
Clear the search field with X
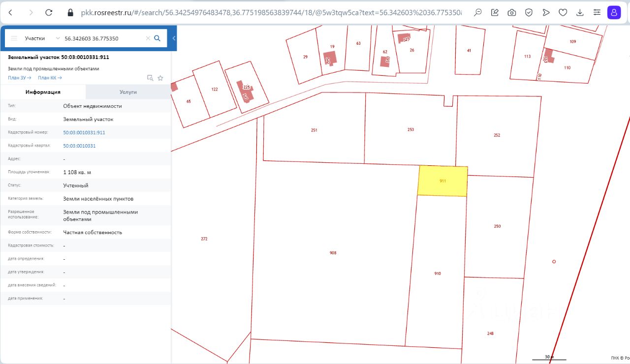point(148,38)
